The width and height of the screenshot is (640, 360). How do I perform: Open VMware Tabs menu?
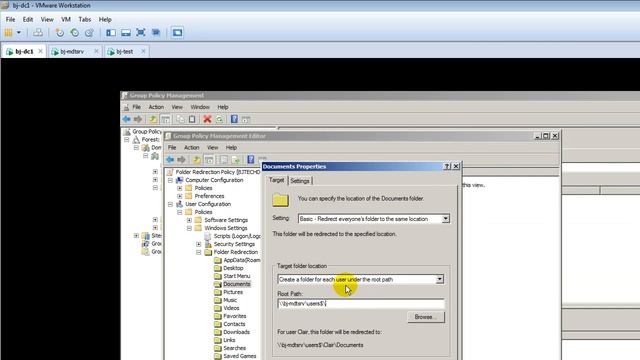[84, 19]
